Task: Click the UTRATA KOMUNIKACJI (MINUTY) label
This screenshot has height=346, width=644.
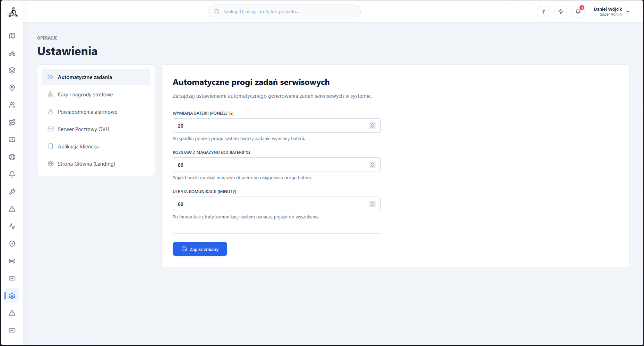Action: click(204, 192)
